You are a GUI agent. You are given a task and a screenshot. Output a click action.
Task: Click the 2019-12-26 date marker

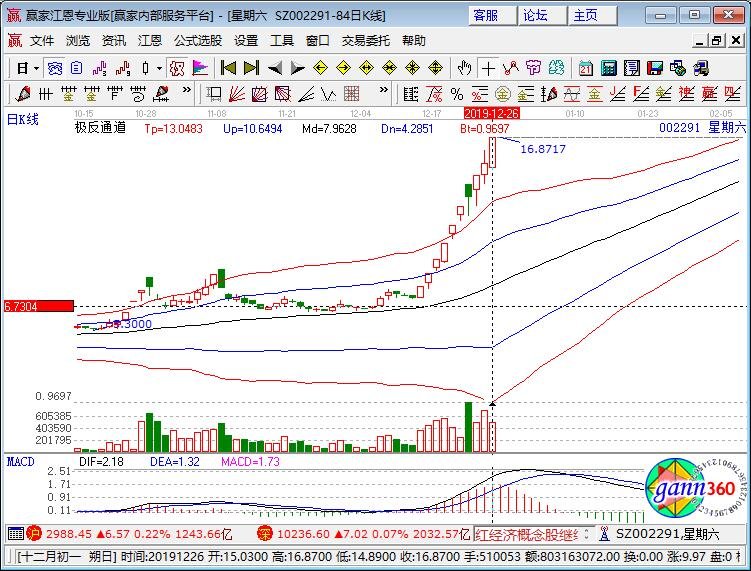coord(492,114)
